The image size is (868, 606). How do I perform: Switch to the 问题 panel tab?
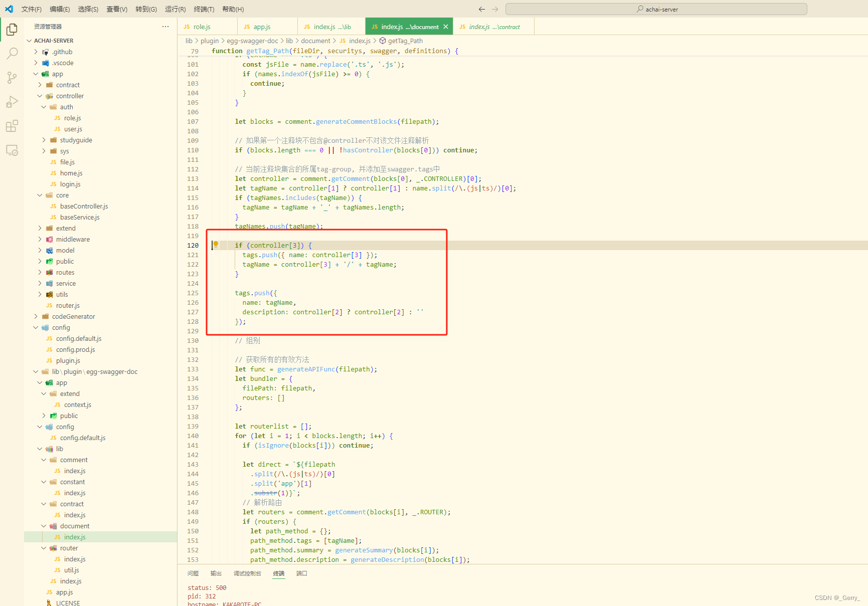(193, 573)
